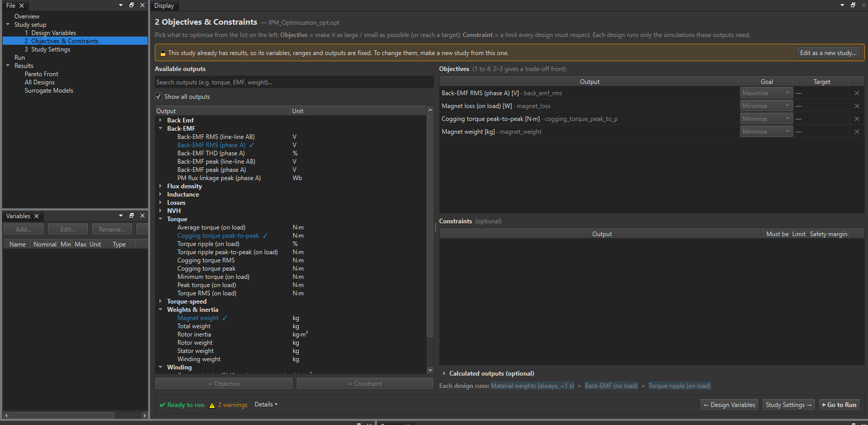Sort by the Nominal column in Variables
This screenshot has height=425, width=868.
pos(45,244)
